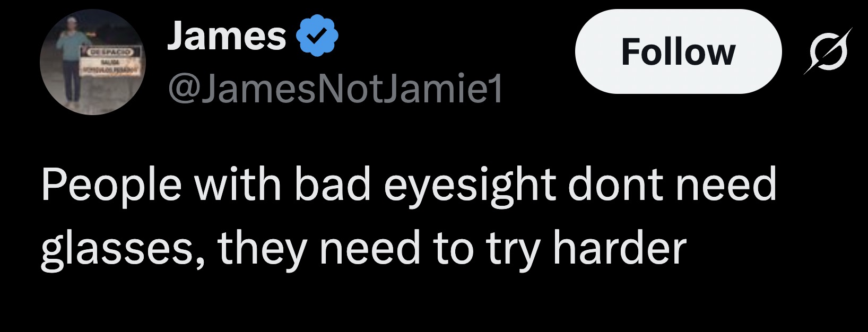This screenshot has height=332, width=868.
Task: Click the word "bad" in the tweet
Action: 333,186
